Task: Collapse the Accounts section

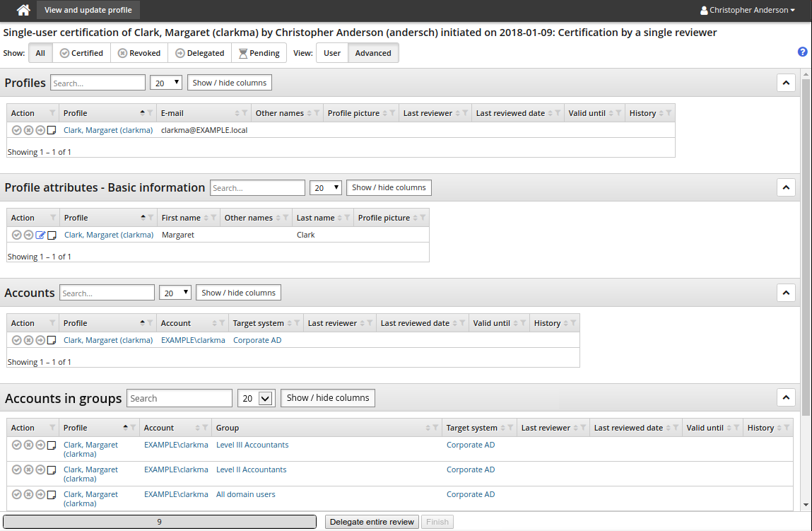Action: tap(786, 293)
